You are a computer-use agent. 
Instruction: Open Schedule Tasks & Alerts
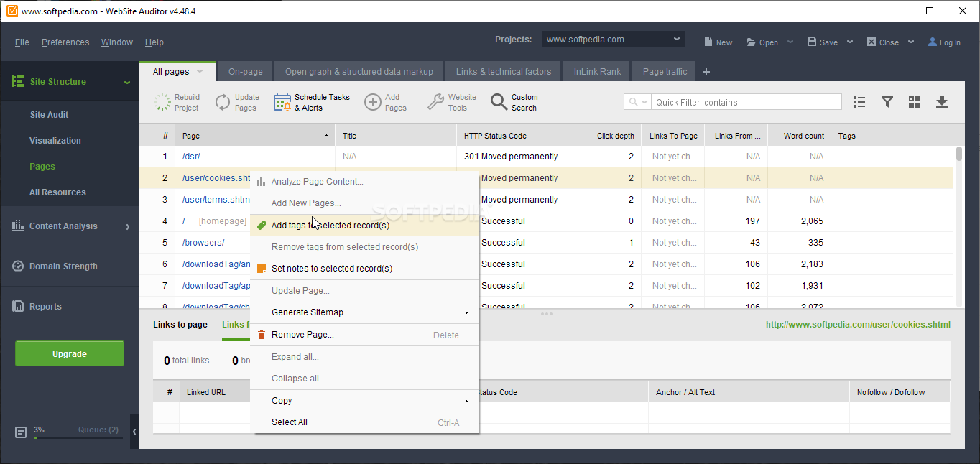pos(312,102)
